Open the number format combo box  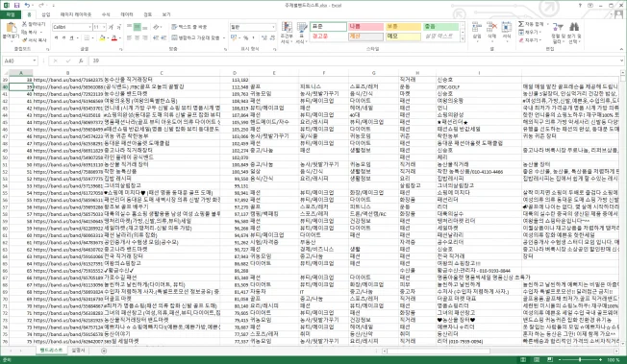(253, 27)
